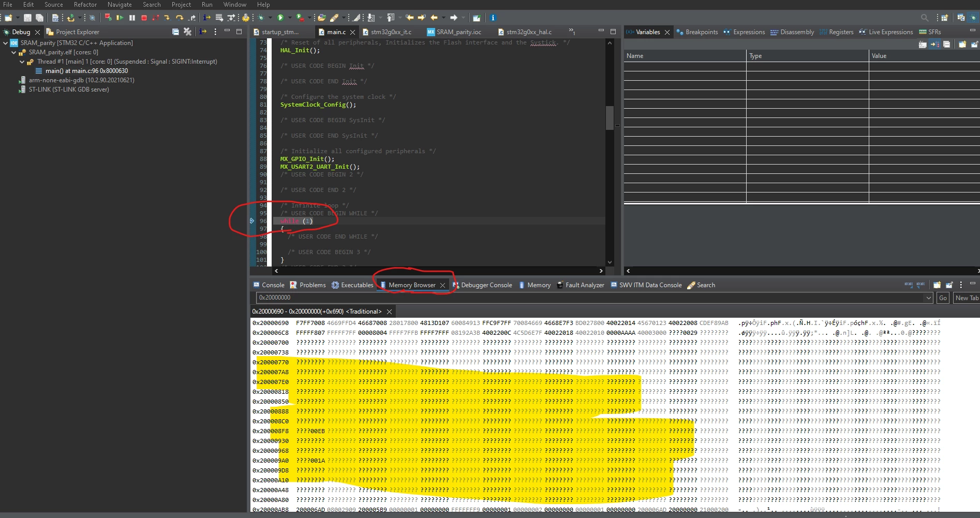Click the Save icon in the main toolbar

click(x=28, y=18)
